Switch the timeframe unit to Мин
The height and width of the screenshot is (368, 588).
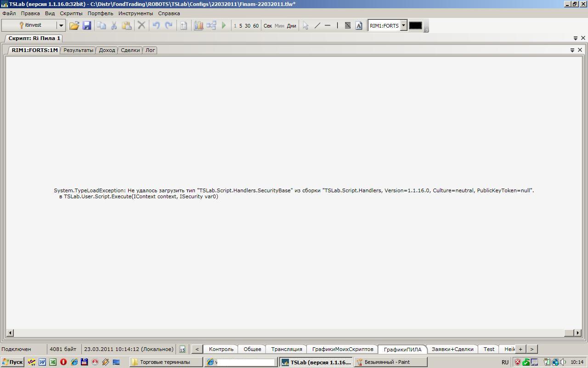point(279,26)
